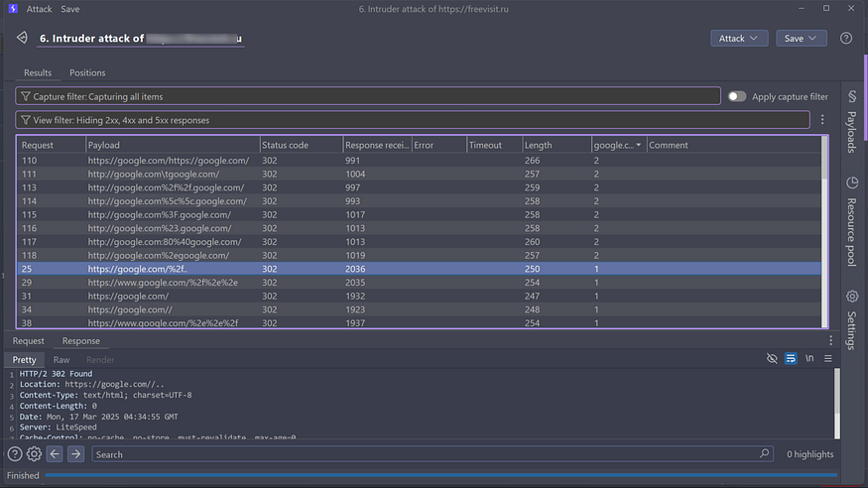868x488 pixels.
Task: Open the Attack menu in the menu bar
Action: pos(39,9)
